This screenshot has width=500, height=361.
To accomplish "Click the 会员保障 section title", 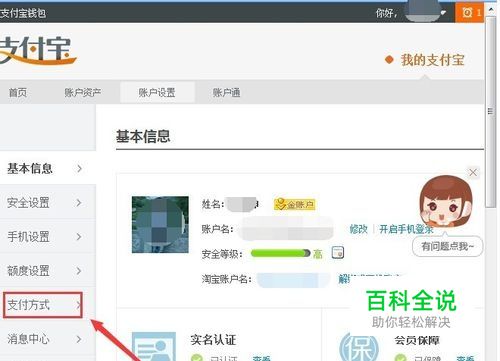I will [417, 340].
